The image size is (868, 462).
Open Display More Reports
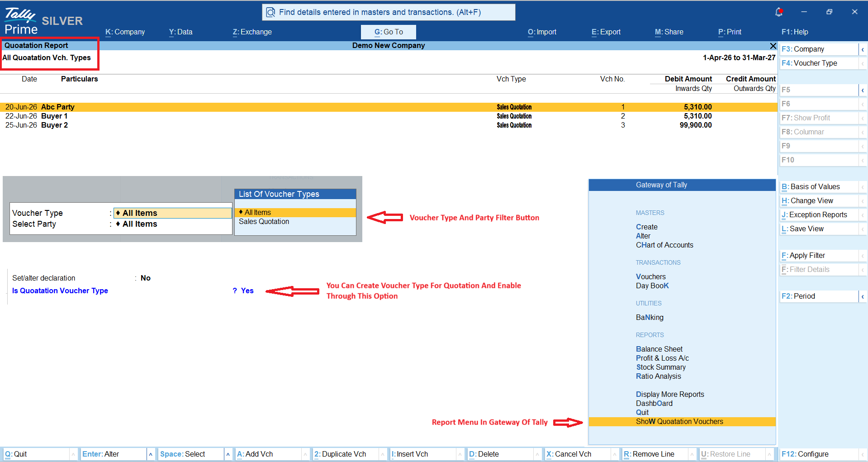point(670,395)
